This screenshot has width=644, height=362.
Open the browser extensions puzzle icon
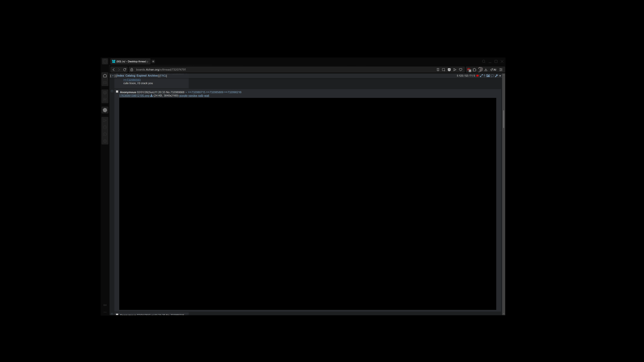pyautogui.click(x=474, y=70)
